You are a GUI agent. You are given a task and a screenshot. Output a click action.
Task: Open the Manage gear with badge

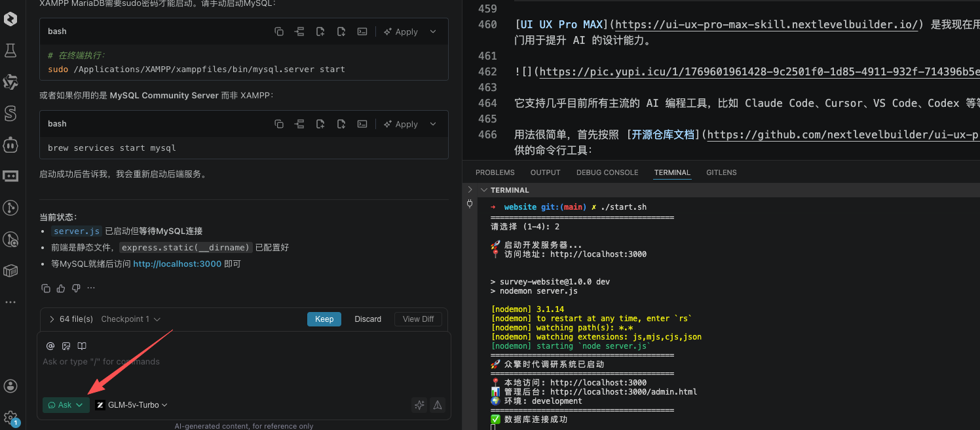click(x=10, y=418)
